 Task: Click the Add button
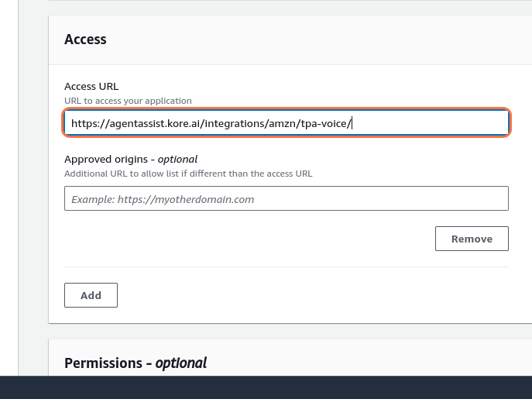pos(91,295)
